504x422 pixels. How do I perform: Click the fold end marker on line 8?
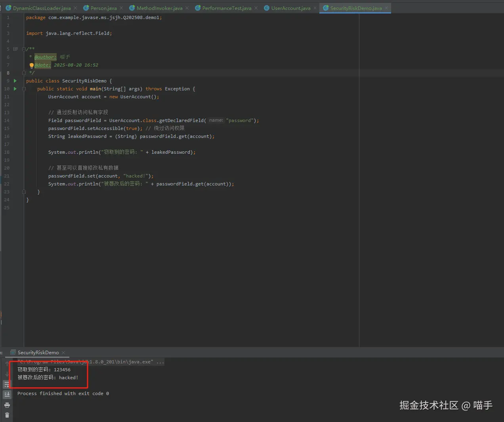coord(24,73)
